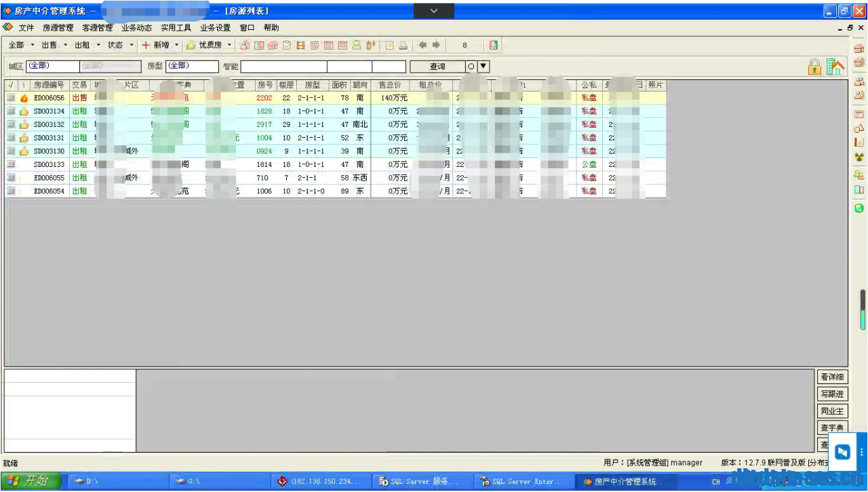This screenshot has width=868, height=492.
Task: Tick the row selector for SD003132
Action: 11,124
